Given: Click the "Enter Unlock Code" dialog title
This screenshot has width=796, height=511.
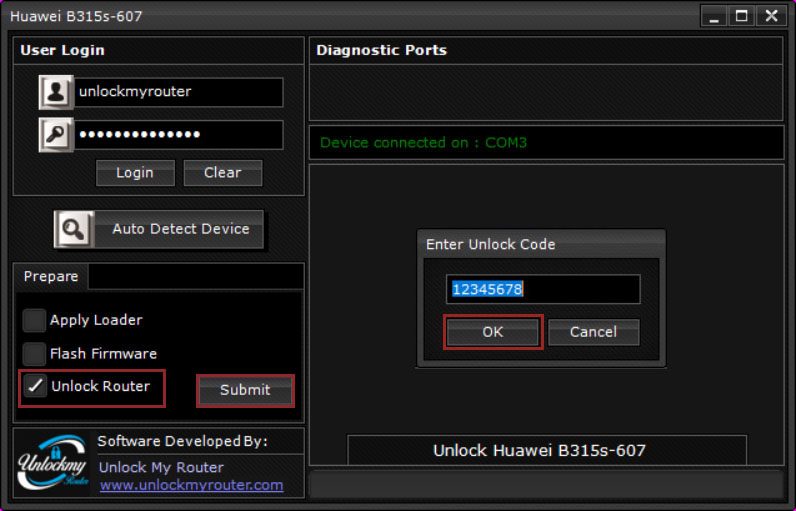Looking at the screenshot, I should [x=490, y=245].
